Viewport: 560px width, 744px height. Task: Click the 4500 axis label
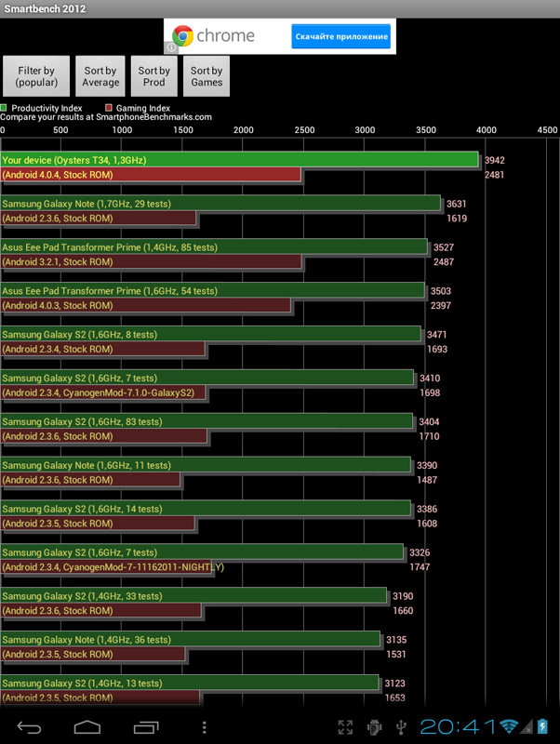coord(547,130)
